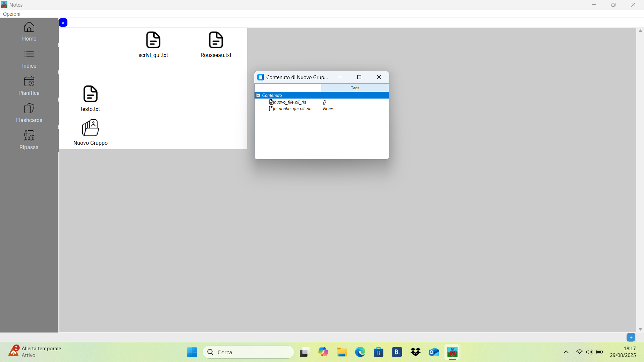Open Microsoft Store from taskbar
Screen dimensions: 644x362
379,352
